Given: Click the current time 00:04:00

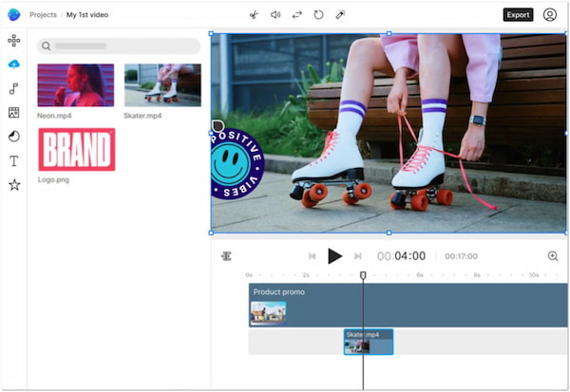Looking at the screenshot, I should pos(401,256).
